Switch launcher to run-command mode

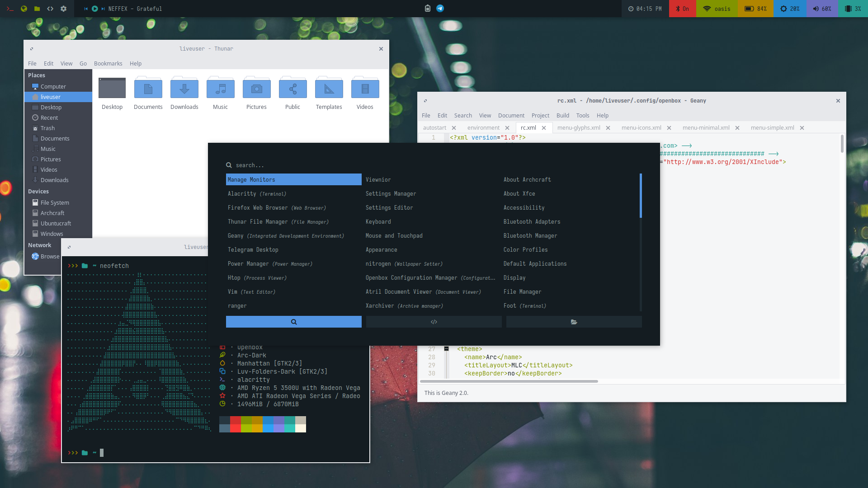tap(434, 322)
